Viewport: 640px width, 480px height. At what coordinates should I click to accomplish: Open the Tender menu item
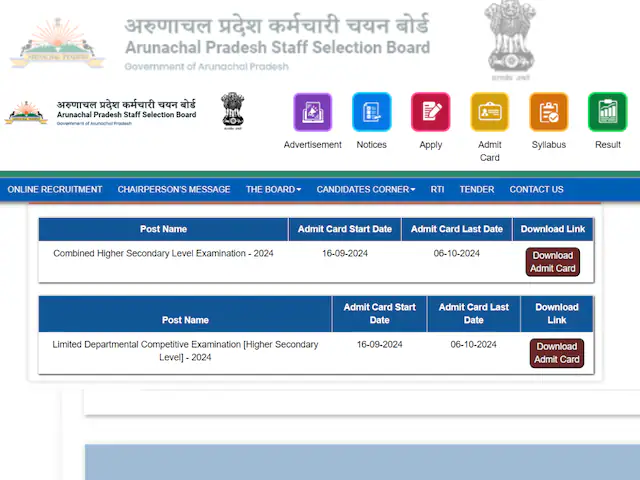coord(477,189)
